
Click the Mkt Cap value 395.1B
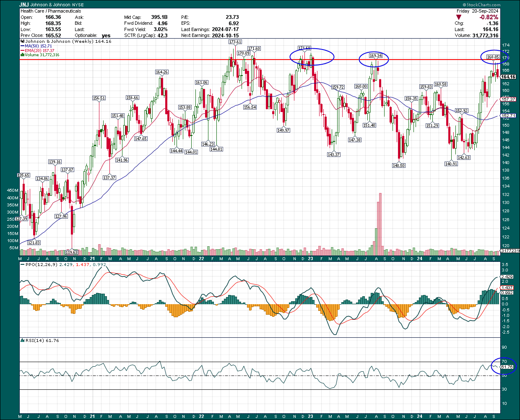pyautogui.click(x=159, y=17)
